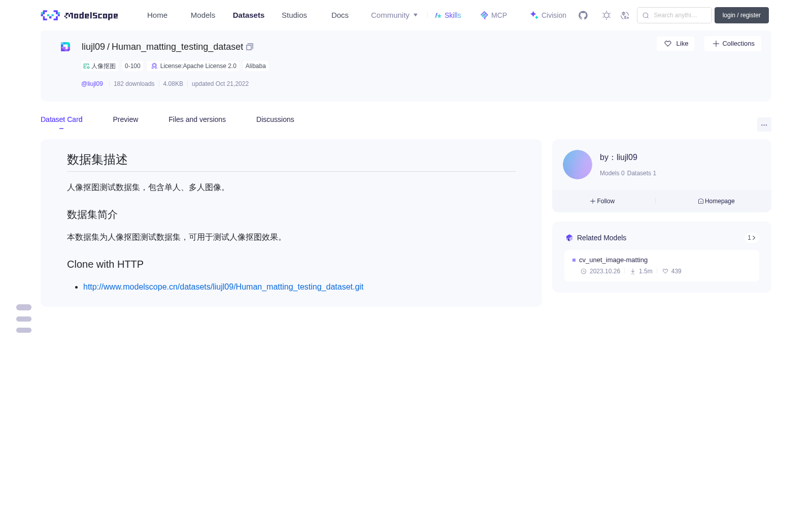This screenshot has height=508, width=812.
Task: Click the Civision sparkle icon
Action: pyautogui.click(x=534, y=15)
